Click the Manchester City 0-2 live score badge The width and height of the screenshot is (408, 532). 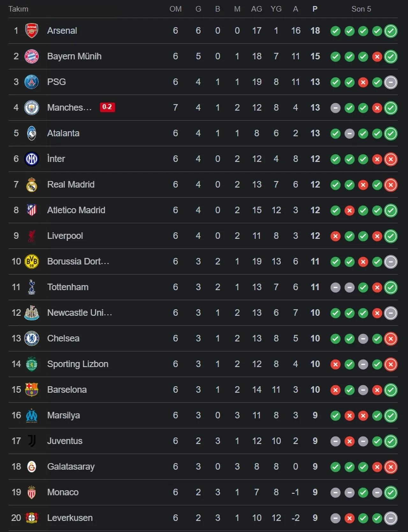pyautogui.click(x=107, y=107)
